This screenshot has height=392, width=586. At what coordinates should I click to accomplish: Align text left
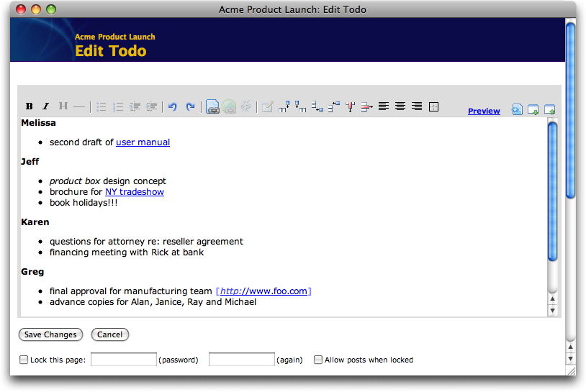(x=384, y=106)
